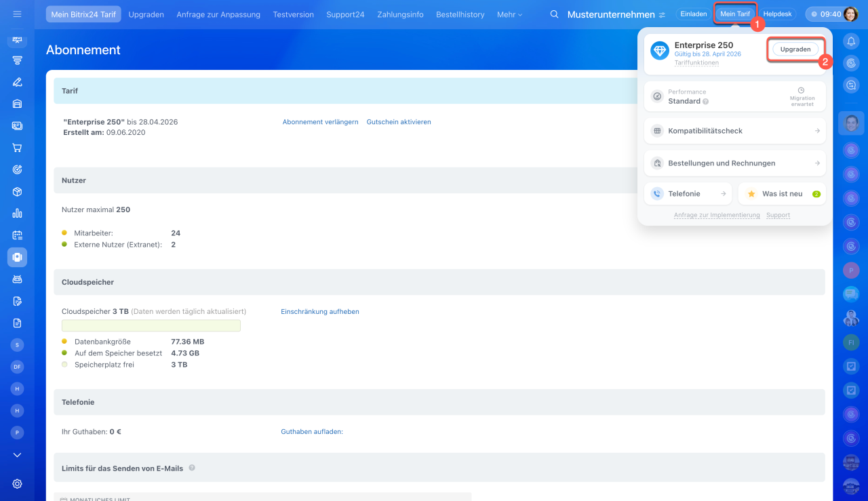Click the Einschränkung aufheben link
This screenshot has width=868, height=501.
tap(320, 312)
